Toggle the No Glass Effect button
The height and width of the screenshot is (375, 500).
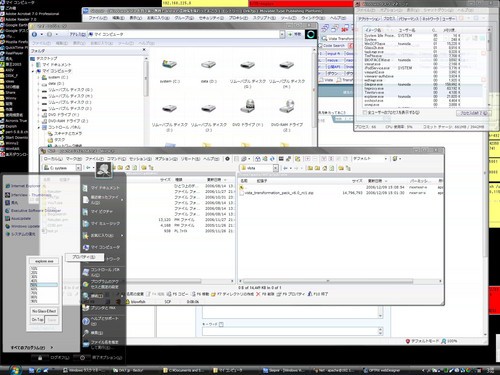44,311
